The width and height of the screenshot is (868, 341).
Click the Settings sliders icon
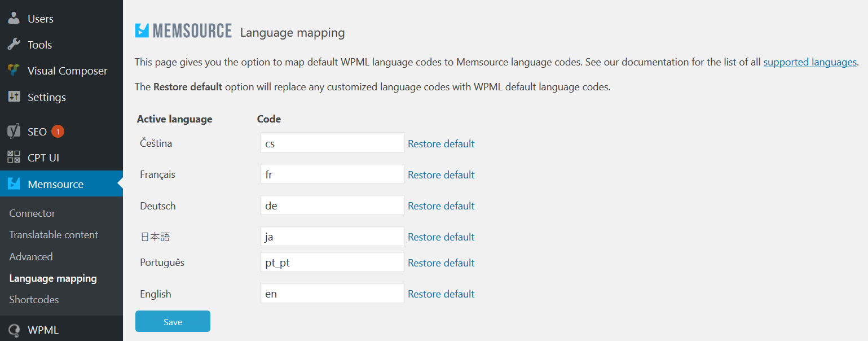pos(14,97)
